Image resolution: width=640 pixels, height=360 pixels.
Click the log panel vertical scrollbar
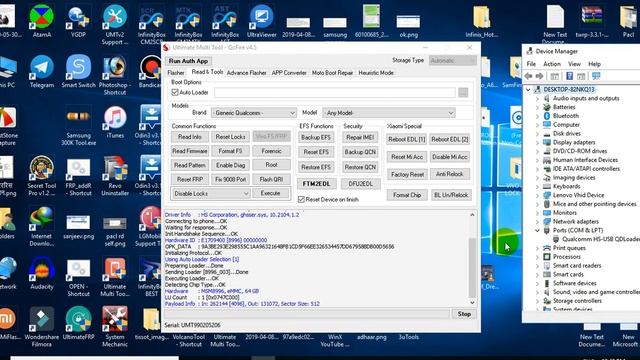472,267
